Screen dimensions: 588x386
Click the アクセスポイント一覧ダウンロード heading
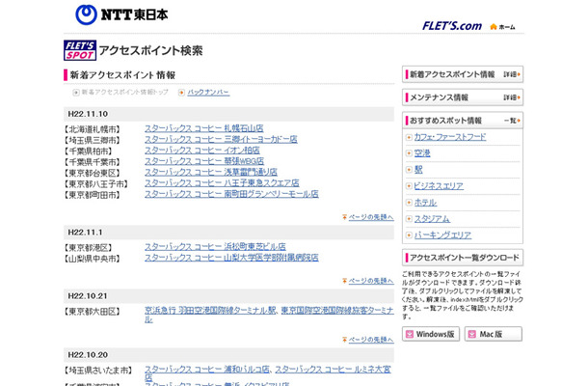coord(465,258)
